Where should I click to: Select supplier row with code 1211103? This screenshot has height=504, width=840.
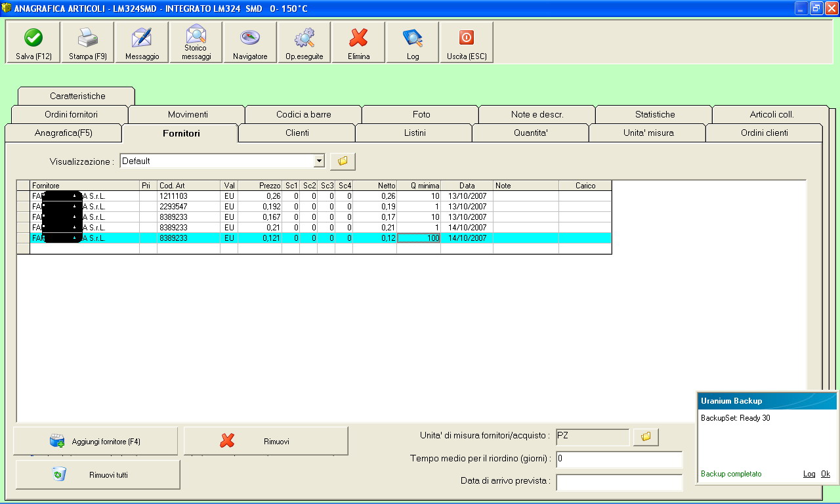173,196
